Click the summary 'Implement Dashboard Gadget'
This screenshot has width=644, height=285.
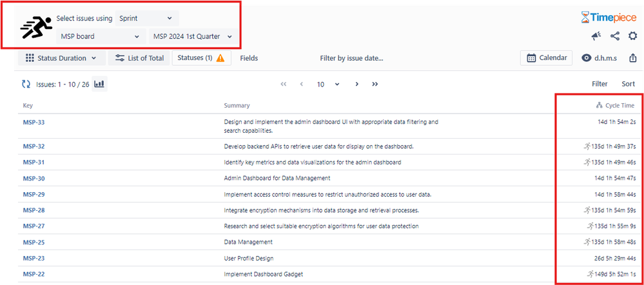[264, 274]
